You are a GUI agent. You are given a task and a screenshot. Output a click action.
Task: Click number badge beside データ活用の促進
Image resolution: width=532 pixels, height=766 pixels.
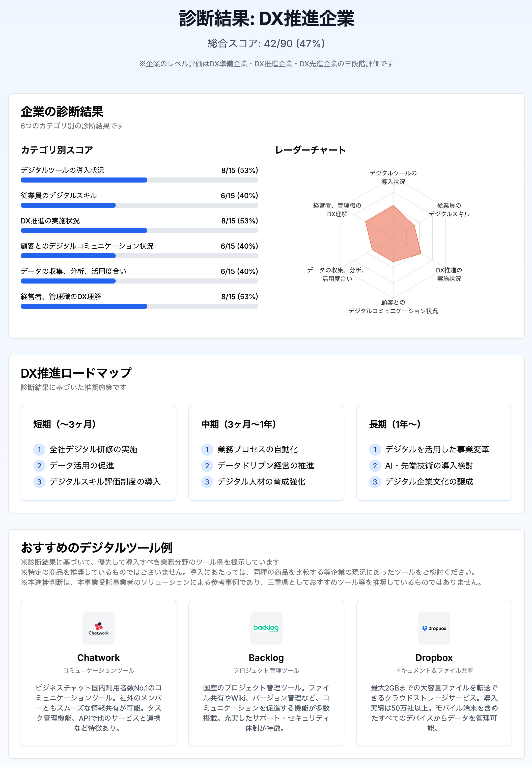[x=39, y=465]
